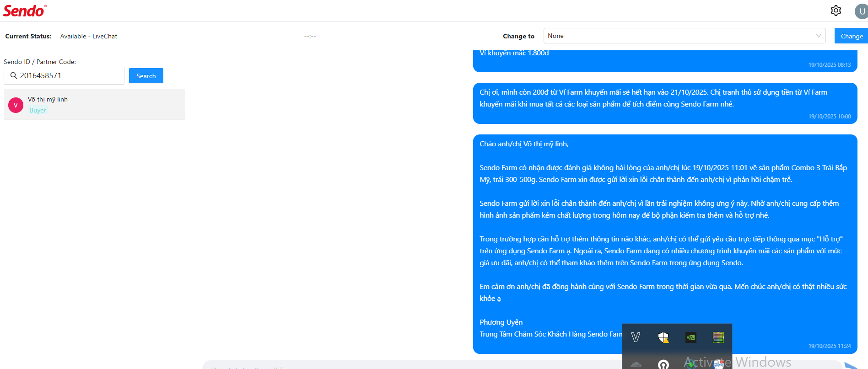Viewport: 868px width, 369px height.
Task: Click the Sendo logo
Action: (25, 11)
